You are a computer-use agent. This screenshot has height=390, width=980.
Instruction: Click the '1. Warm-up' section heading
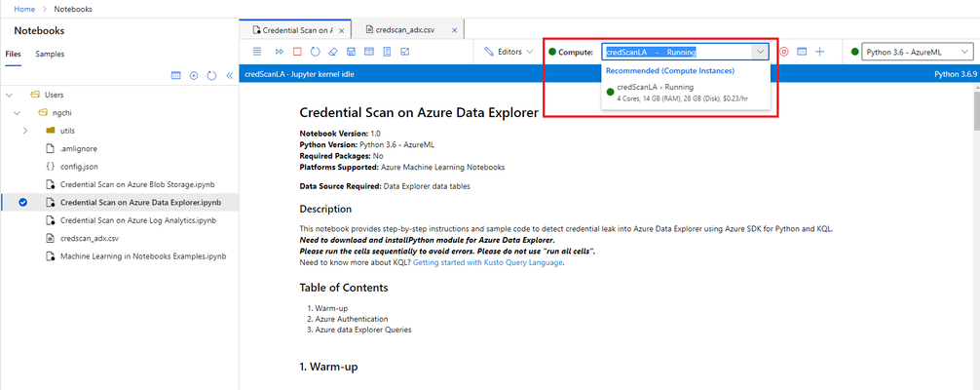click(x=328, y=367)
